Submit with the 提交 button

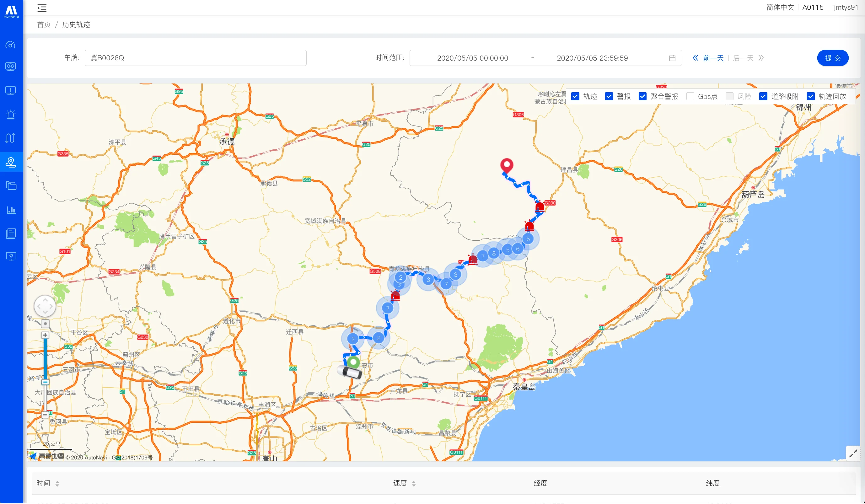click(833, 58)
